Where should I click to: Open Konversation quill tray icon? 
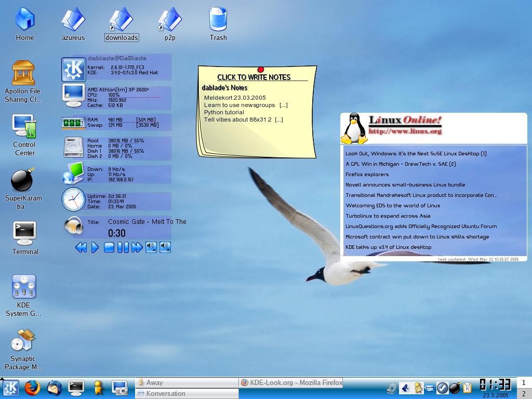coord(405,388)
